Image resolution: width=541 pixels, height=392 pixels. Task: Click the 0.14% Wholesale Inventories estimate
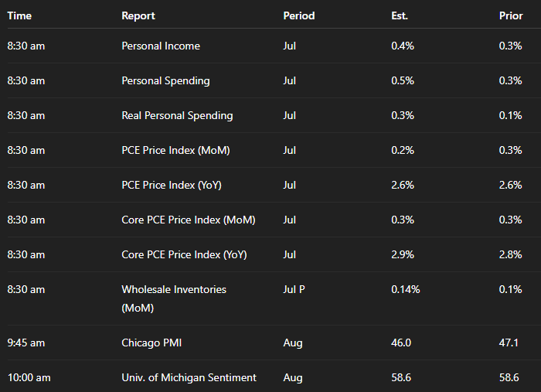click(x=406, y=289)
